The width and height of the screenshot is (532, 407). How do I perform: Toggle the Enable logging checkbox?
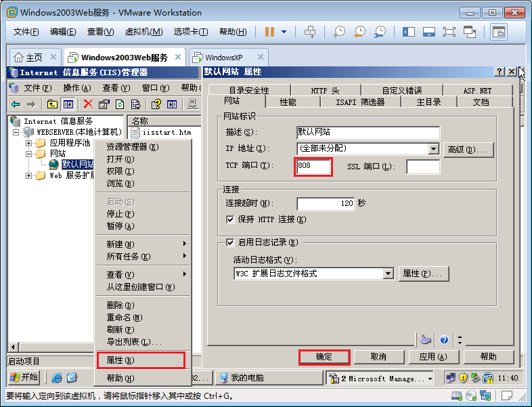tap(230, 242)
